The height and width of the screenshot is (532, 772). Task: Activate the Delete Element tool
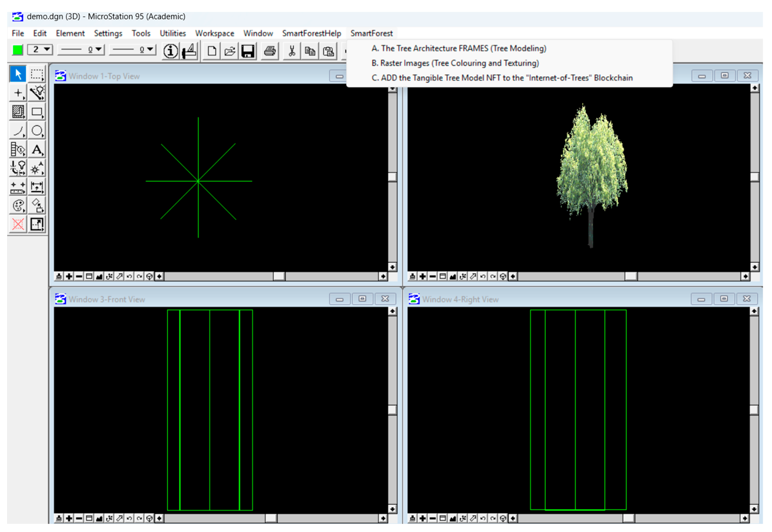[x=18, y=224]
